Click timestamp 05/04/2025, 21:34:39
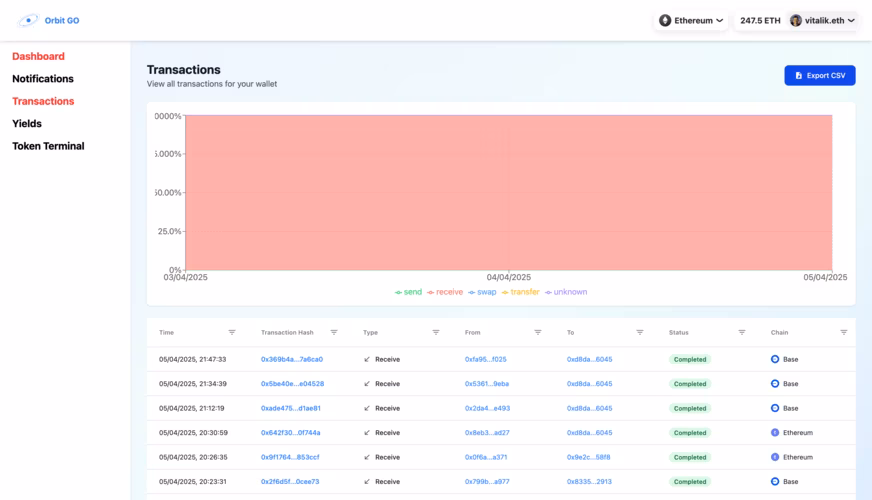Viewport: 872px width, 500px height. click(x=192, y=384)
